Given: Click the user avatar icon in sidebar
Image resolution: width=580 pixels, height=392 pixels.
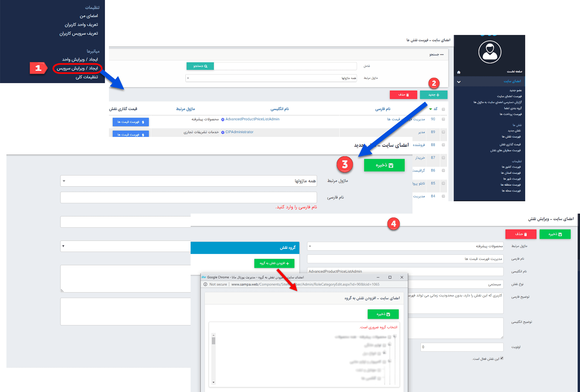Looking at the screenshot, I should pyautogui.click(x=490, y=52).
